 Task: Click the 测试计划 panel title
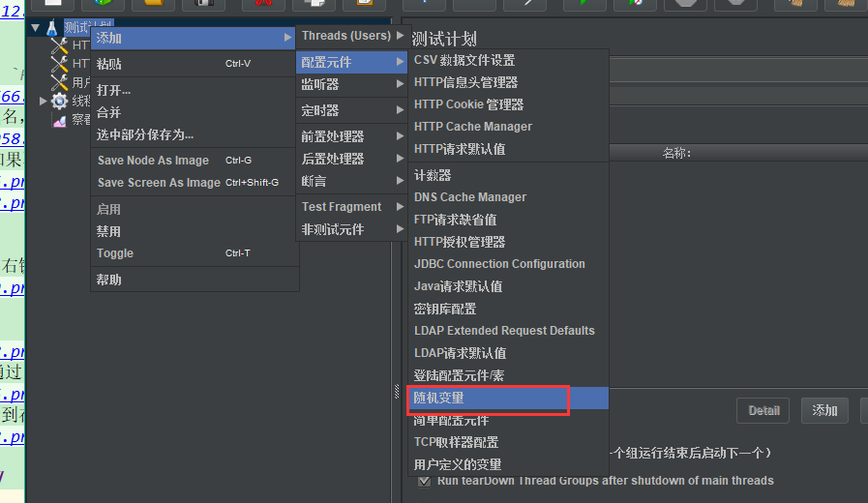click(x=444, y=39)
